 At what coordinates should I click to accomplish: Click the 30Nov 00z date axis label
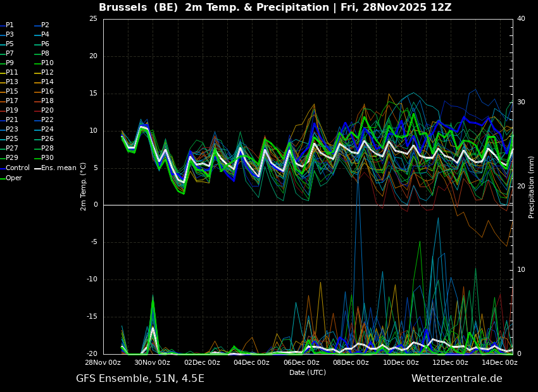[x=153, y=362]
